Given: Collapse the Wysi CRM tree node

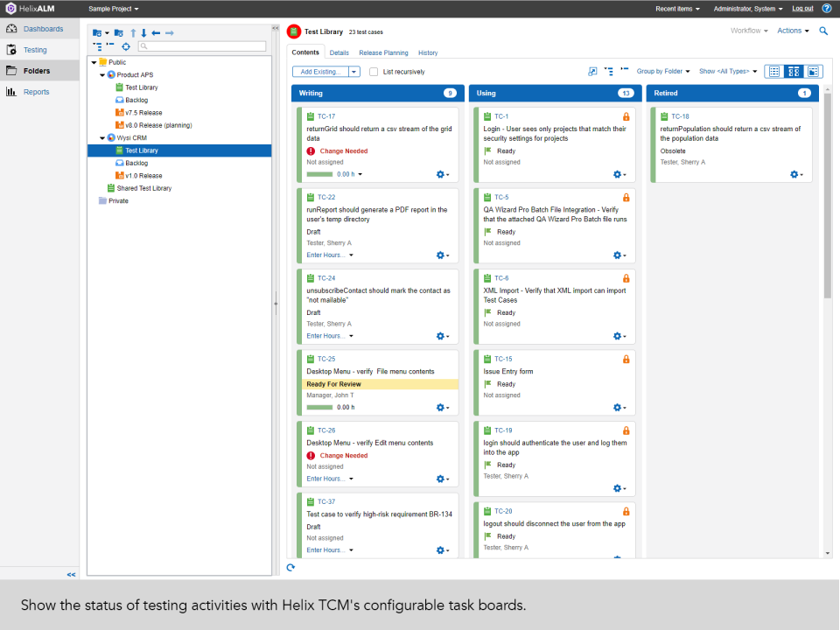Looking at the screenshot, I should coord(102,138).
